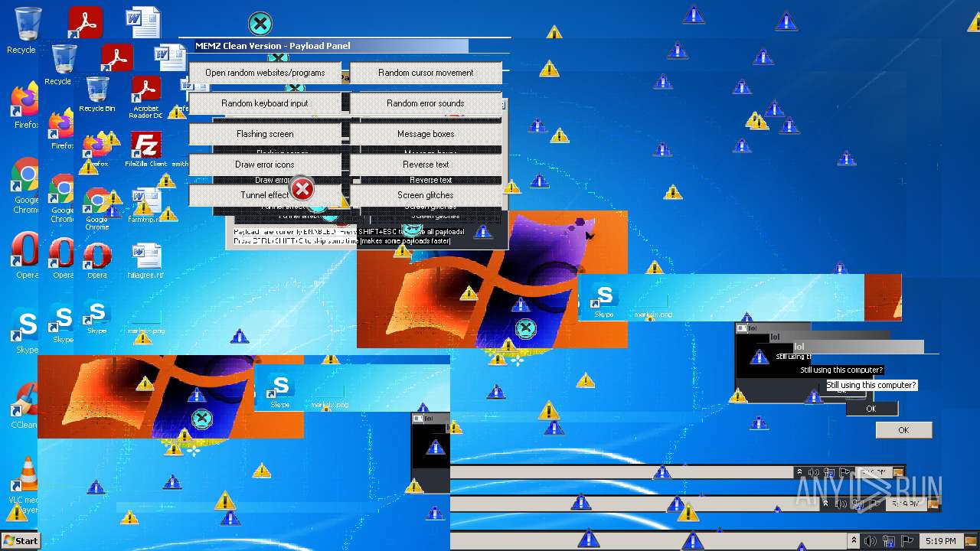
Task: Open volume control in bottom taskbar
Action: click(871, 541)
